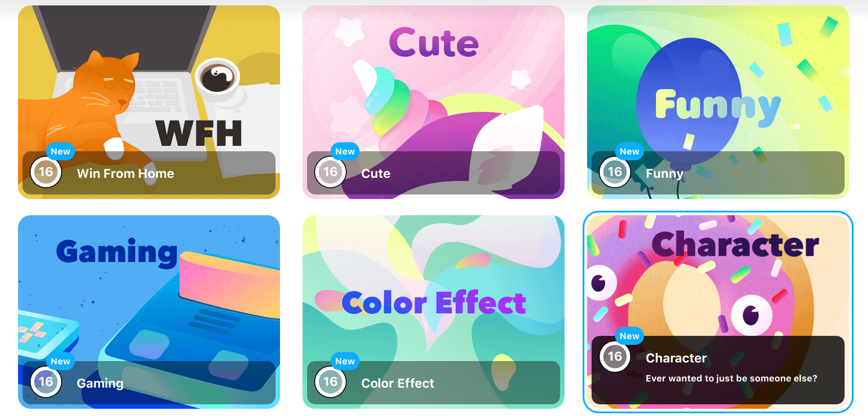Click the New tag on the Cute card
This screenshot has width=868, height=416.
tap(345, 152)
